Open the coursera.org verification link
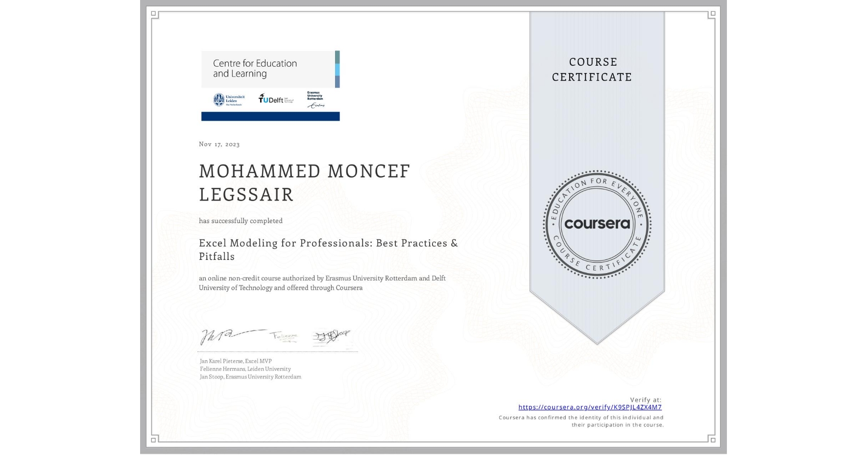The image size is (868, 455). (590, 407)
